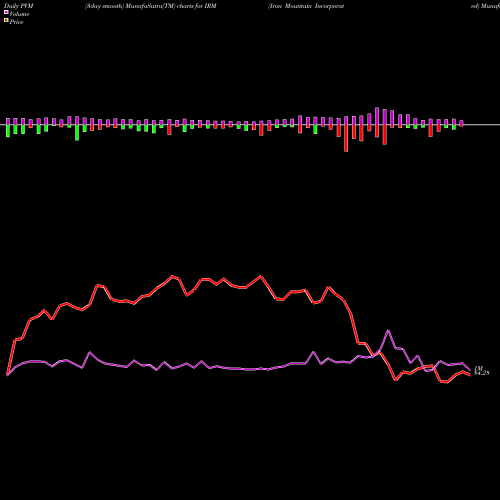Click the 'Daily PVM' title text

[19, 6]
